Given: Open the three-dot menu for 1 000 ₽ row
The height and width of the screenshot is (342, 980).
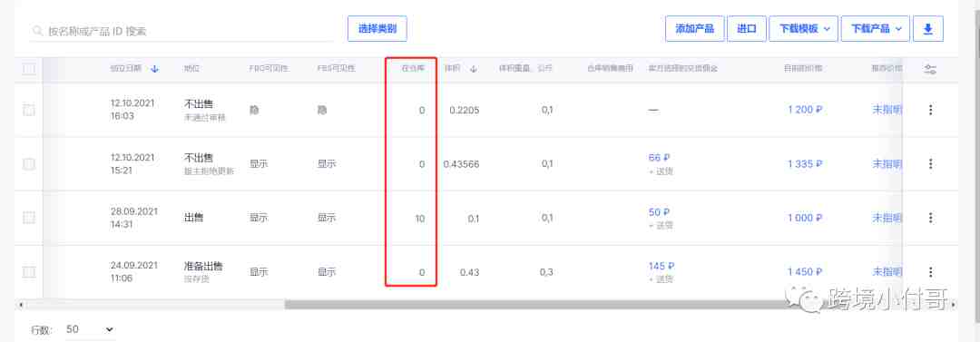Looking at the screenshot, I should pyautogui.click(x=930, y=218).
